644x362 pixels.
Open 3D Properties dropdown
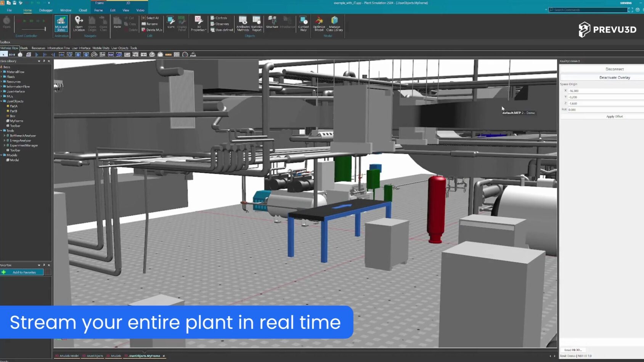pos(198,24)
